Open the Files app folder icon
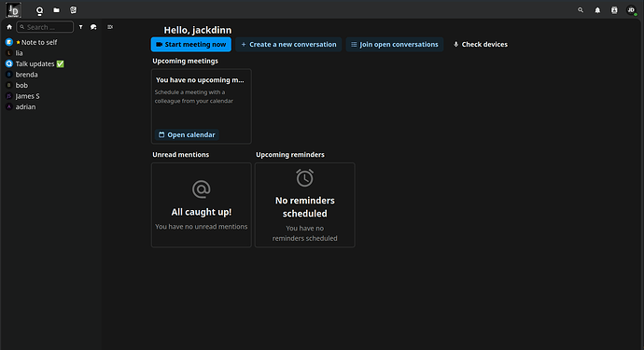This screenshot has width=644, height=350. [56, 10]
